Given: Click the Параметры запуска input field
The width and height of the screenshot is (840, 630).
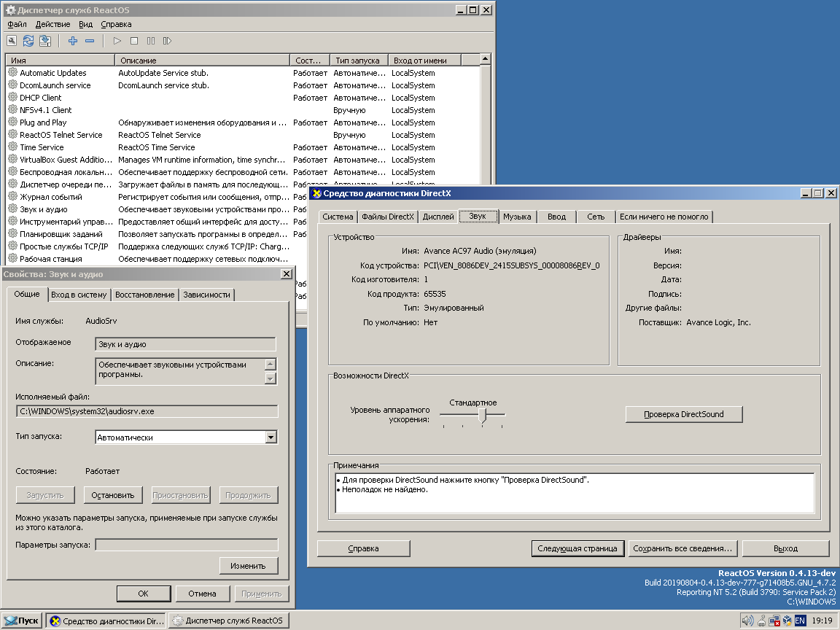Looking at the screenshot, I should [x=187, y=545].
